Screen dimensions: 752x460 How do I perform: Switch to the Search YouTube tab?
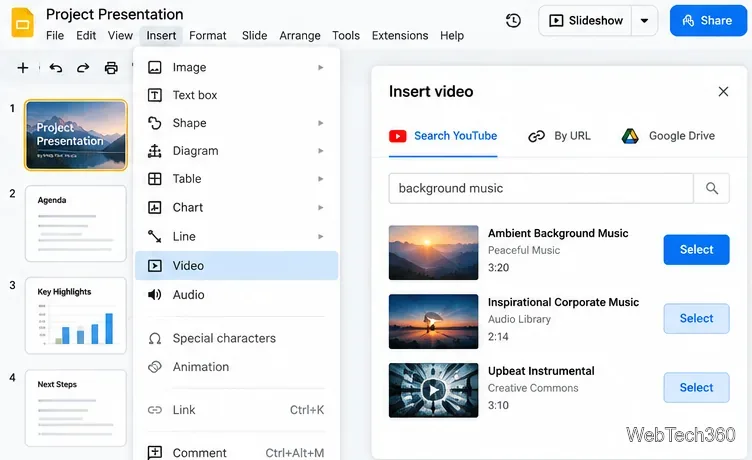[443, 136]
